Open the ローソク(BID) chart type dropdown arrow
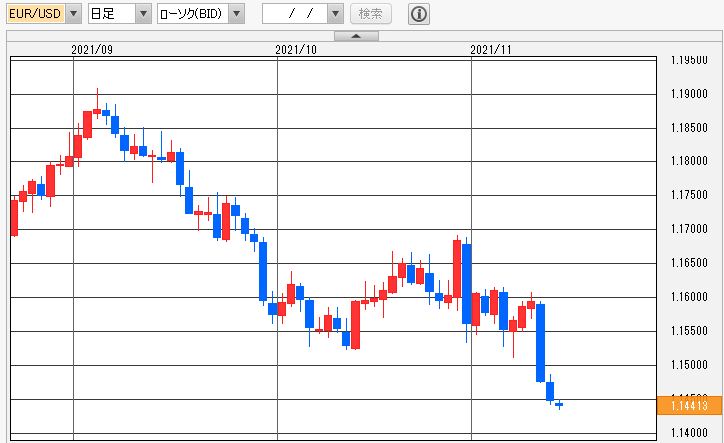The image size is (724, 443). tap(236, 14)
